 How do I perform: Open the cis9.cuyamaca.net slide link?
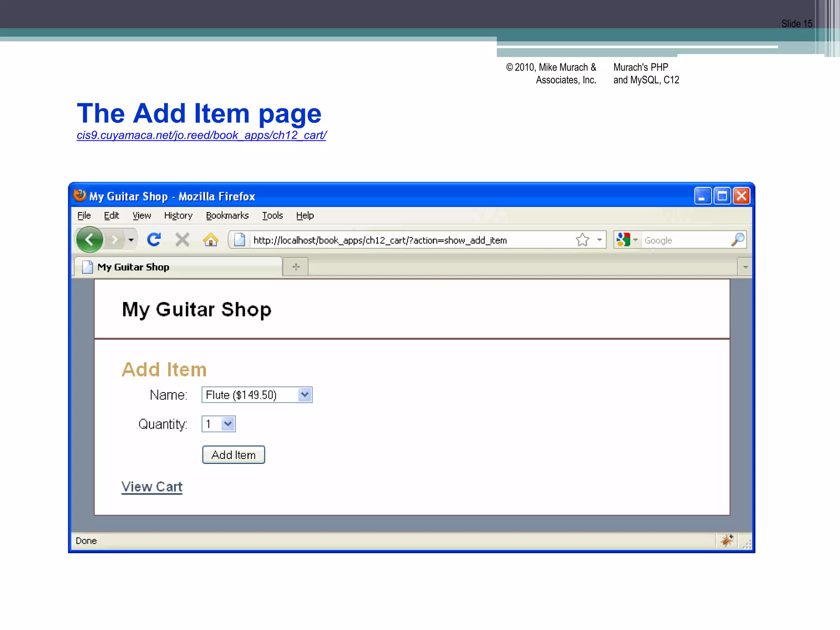click(201, 135)
